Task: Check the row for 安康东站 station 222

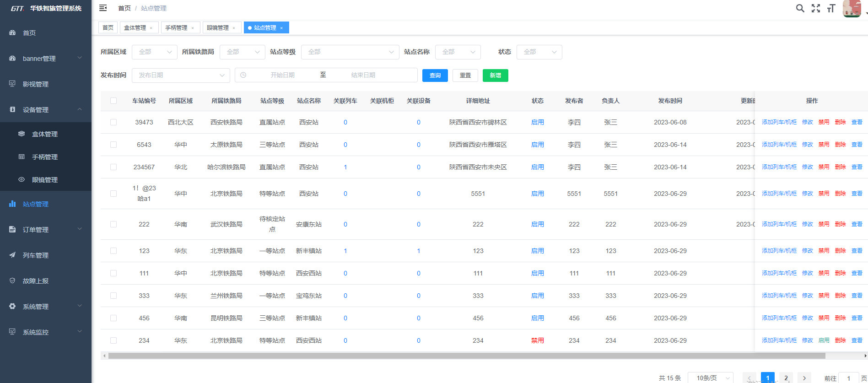Action: [113, 224]
